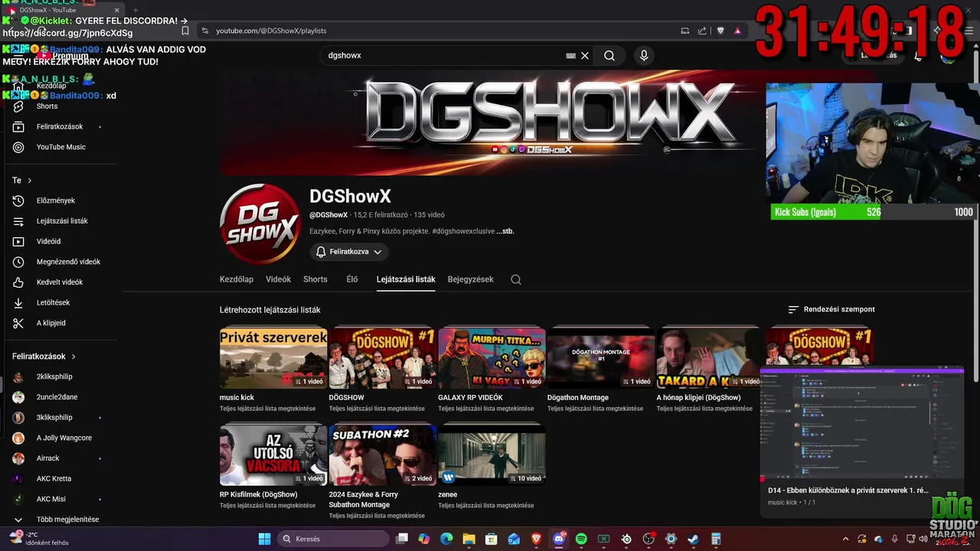Open Rendezési szempont sort menu
This screenshot has height=551, width=980.
pyautogui.click(x=831, y=309)
